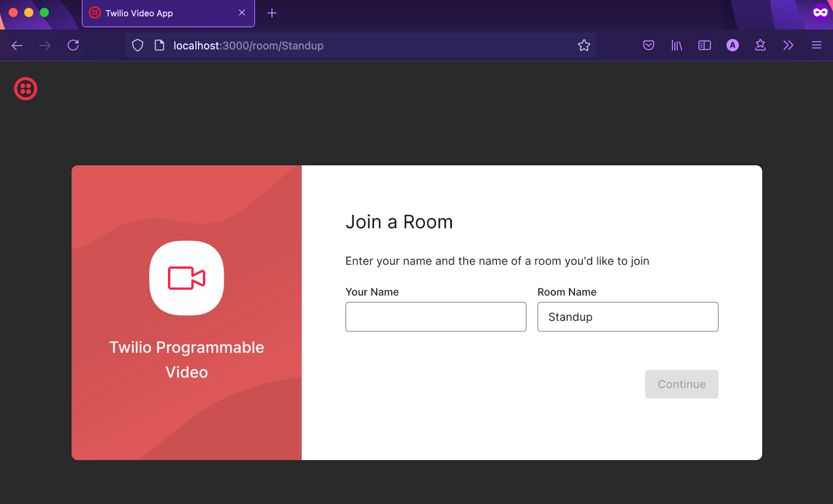Screen dimensions: 833x504
Task: Go back using the browser back arrow
Action: click(x=17, y=46)
